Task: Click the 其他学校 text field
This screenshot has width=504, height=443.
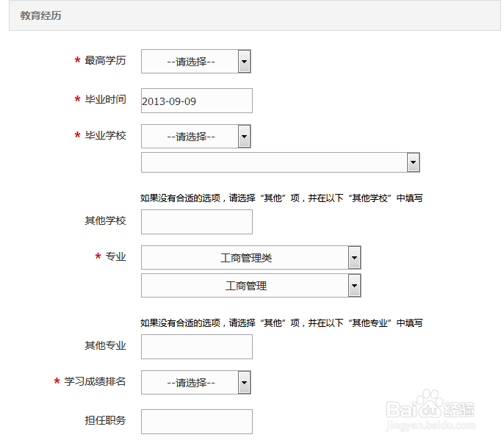Action: click(x=196, y=222)
